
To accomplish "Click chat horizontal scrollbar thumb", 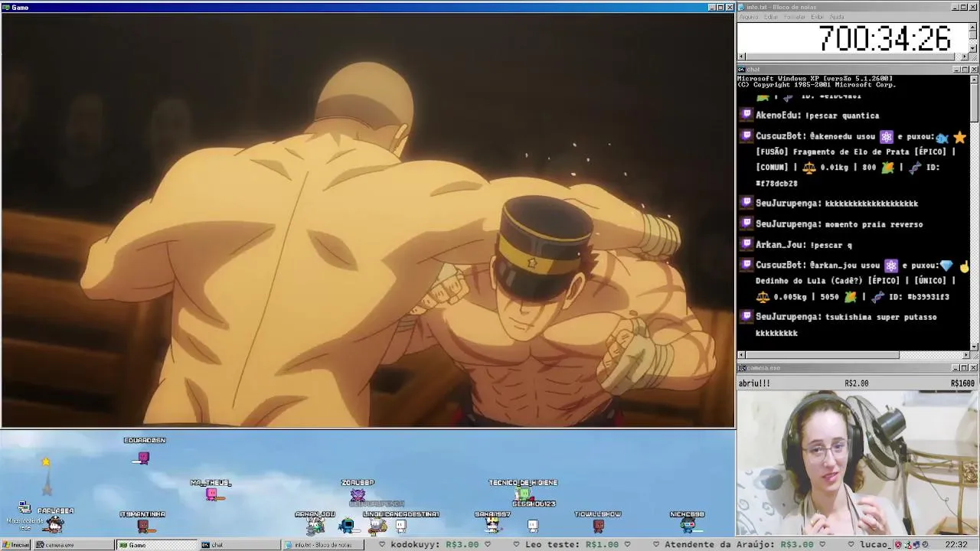I will (822, 355).
